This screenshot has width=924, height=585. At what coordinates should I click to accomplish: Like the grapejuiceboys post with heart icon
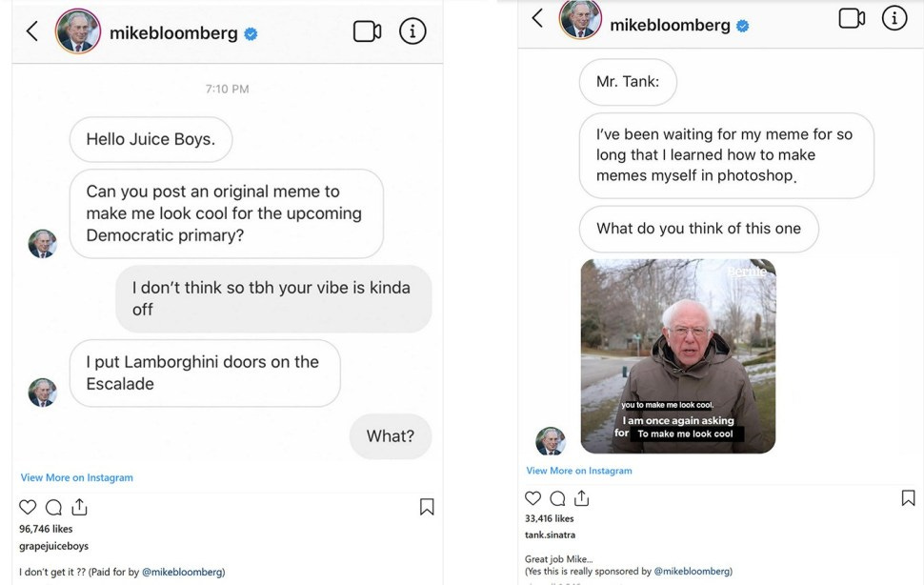[x=28, y=507]
